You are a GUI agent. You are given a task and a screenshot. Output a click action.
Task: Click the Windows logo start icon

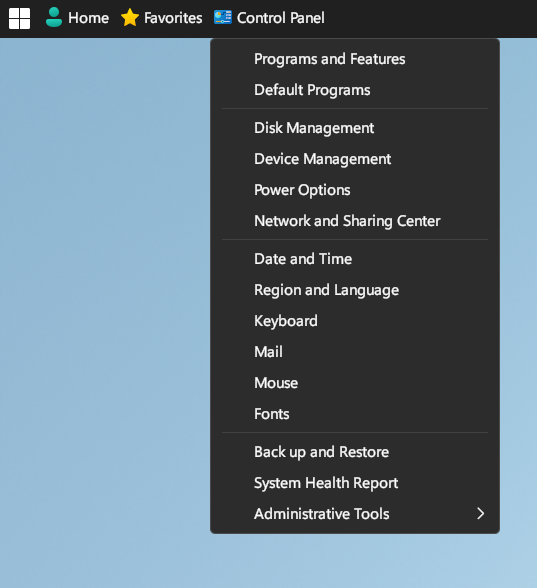click(x=20, y=18)
